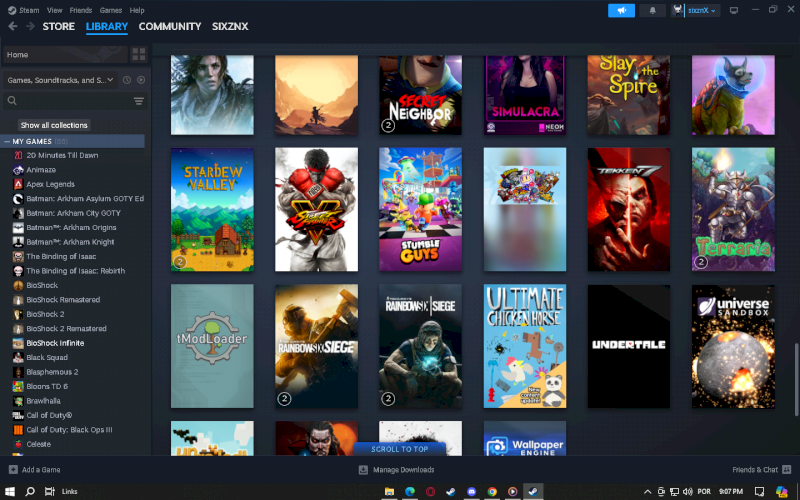Open Stardew Valley cover
The width and height of the screenshot is (800, 500).
click(x=212, y=209)
